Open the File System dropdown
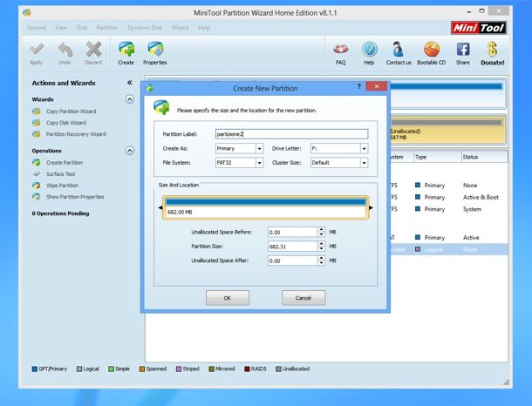Screen dimensions: 532x406 click(x=260, y=163)
